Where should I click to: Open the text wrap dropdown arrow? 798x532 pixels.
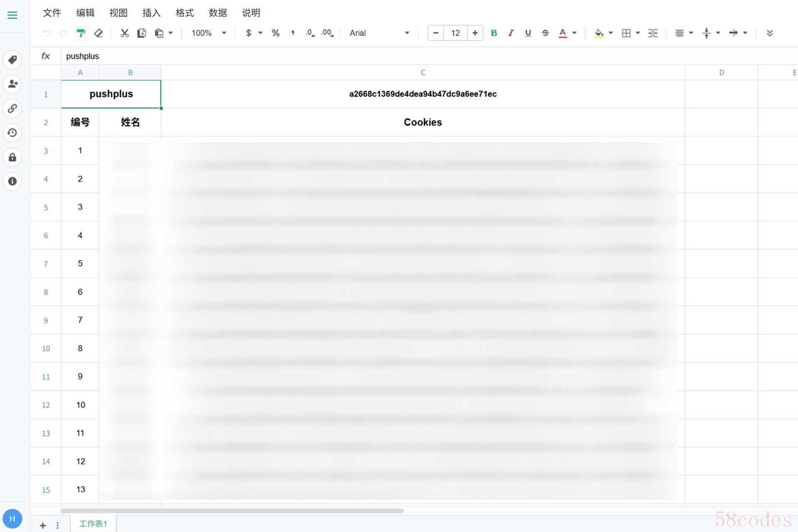click(745, 33)
